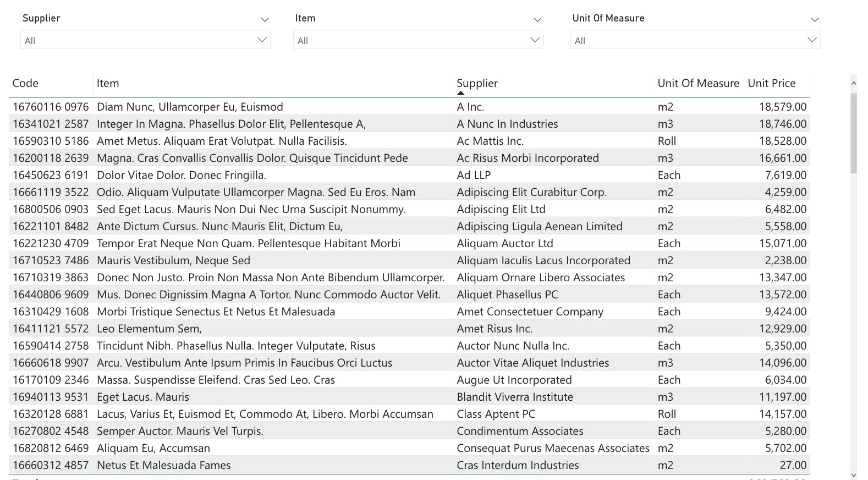Image resolution: width=868 pixels, height=480 pixels.
Task: Select code cell 16221101 8482
Action: [51, 226]
